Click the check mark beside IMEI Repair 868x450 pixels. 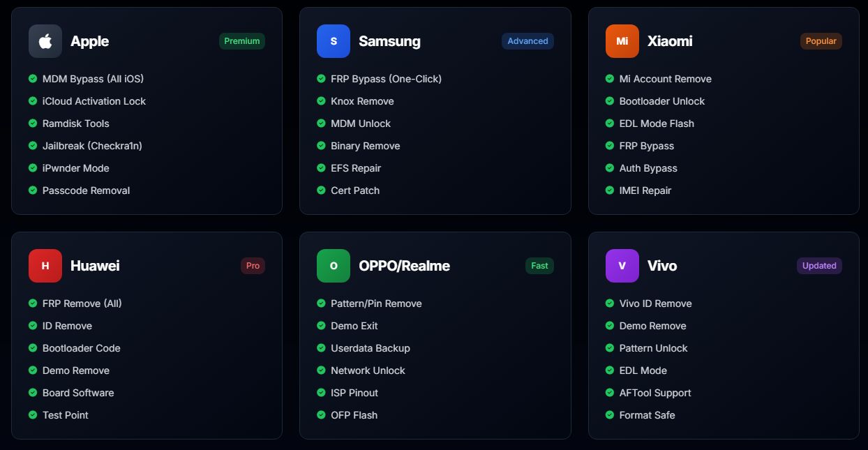click(x=610, y=190)
